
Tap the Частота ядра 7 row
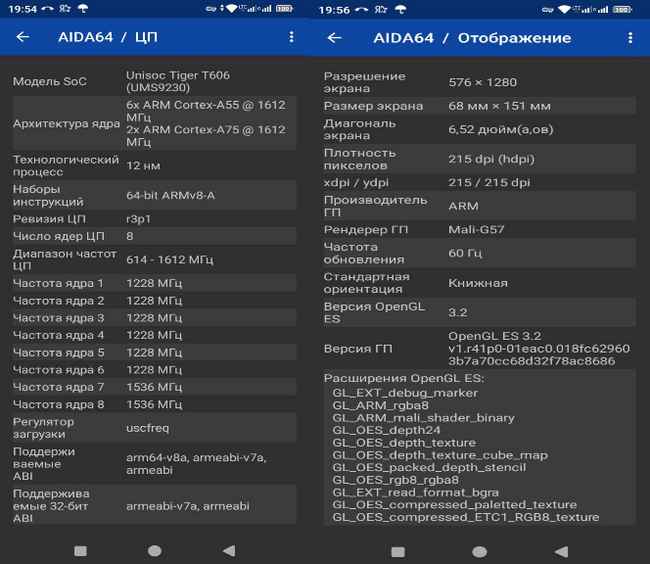pyautogui.click(x=155, y=387)
